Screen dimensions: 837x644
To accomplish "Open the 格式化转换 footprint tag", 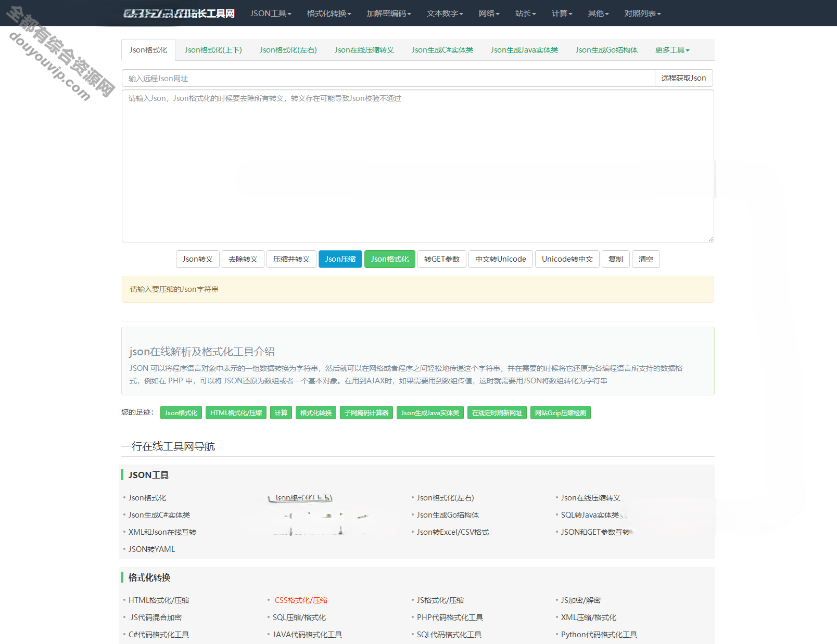I will (316, 413).
